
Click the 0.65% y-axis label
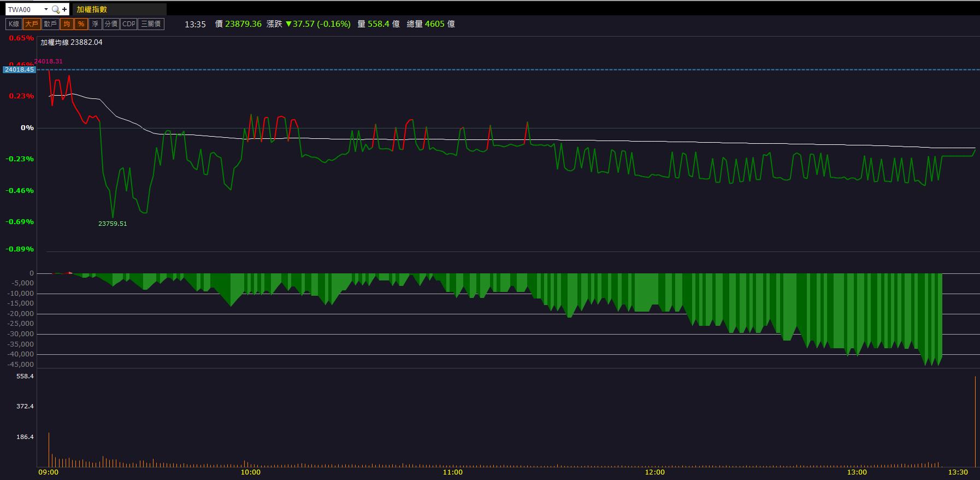(x=21, y=38)
